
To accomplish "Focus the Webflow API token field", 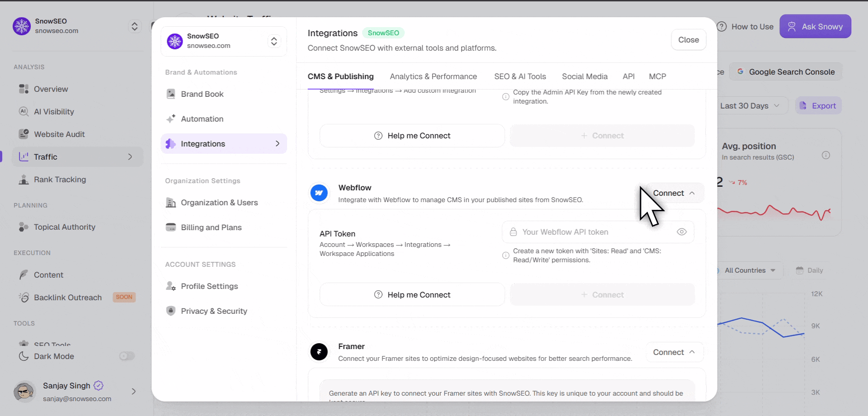I will [x=598, y=232].
